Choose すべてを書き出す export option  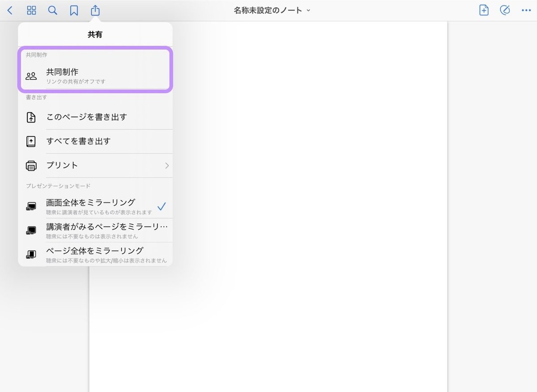coord(95,141)
